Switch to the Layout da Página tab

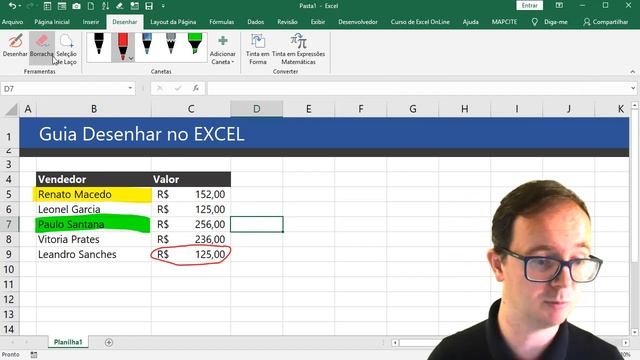pyautogui.click(x=173, y=22)
